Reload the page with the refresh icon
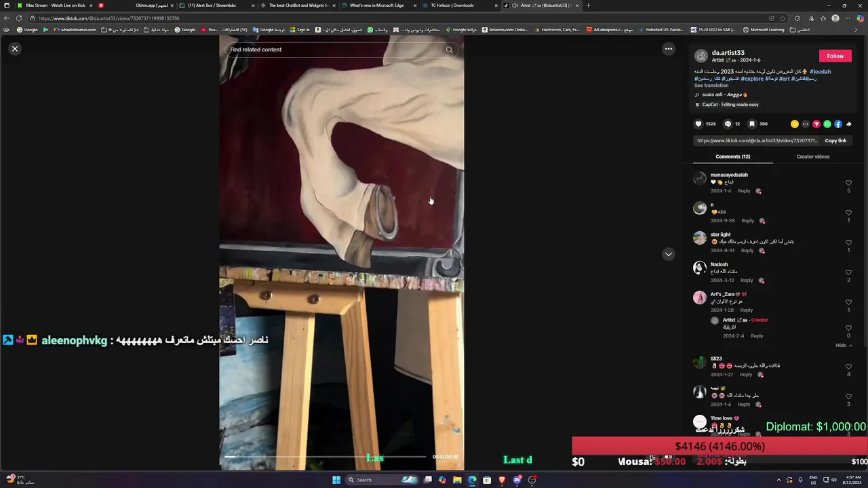The height and width of the screenshot is (488, 868). pos(18,18)
